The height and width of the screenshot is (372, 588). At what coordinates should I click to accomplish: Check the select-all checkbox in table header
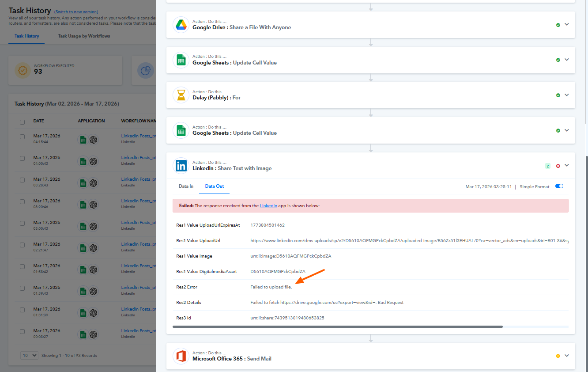point(23,121)
